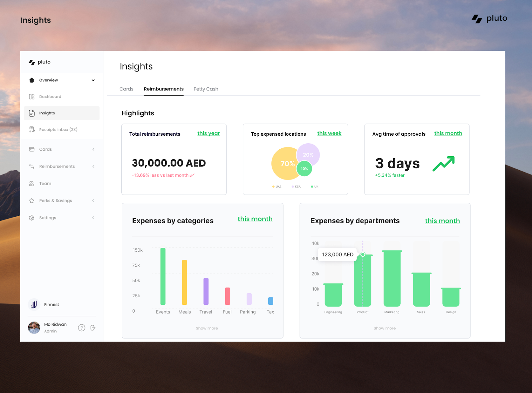Click the KSA legend dot
Image resolution: width=532 pixels, height=393 pixels.
293,187
